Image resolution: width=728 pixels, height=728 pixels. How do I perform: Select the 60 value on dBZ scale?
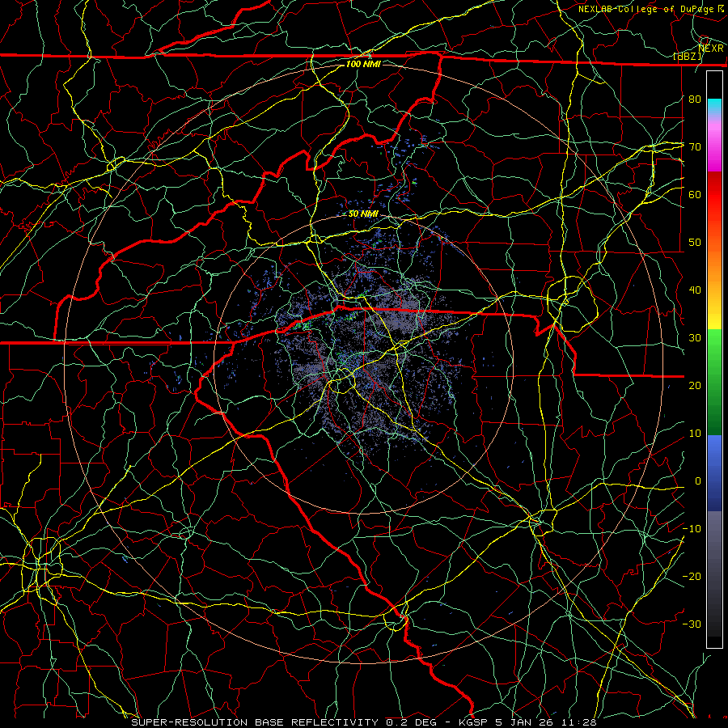tap(695, 195)
